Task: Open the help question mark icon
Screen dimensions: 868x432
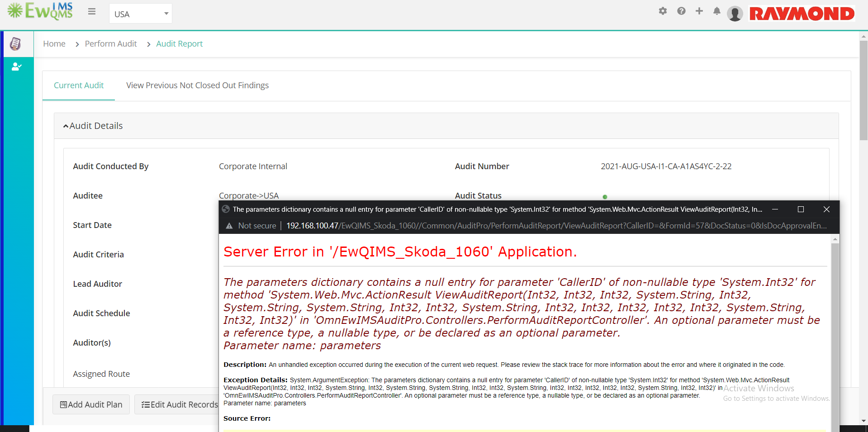Action: click(x=681, y=11)
